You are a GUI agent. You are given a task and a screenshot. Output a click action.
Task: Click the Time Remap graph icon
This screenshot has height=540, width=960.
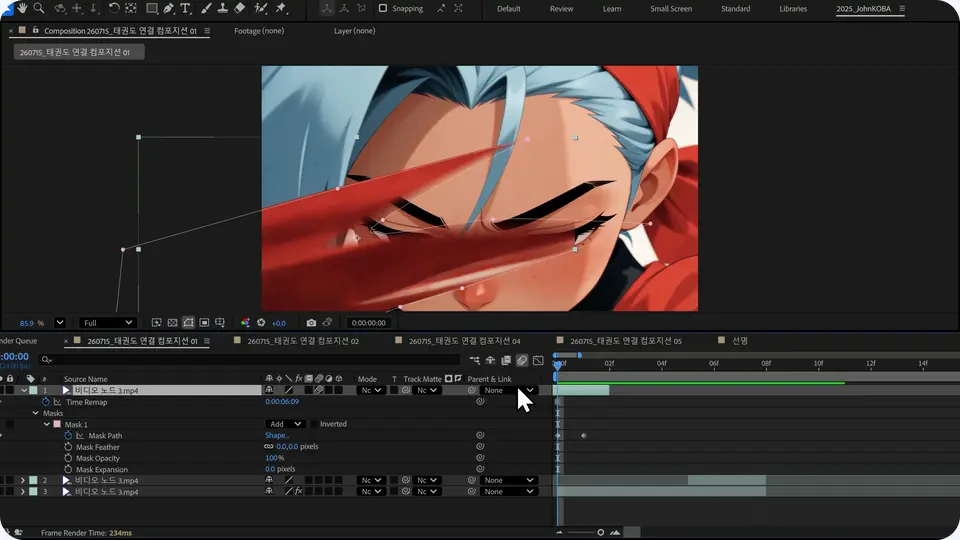tap(57, 402)
